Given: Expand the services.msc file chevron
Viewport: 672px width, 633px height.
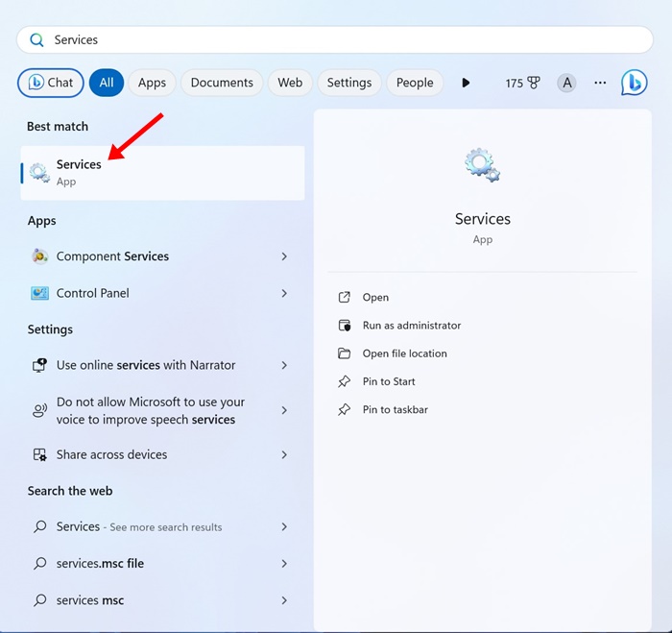Looking at the screenshot, I should coord(284,564).
